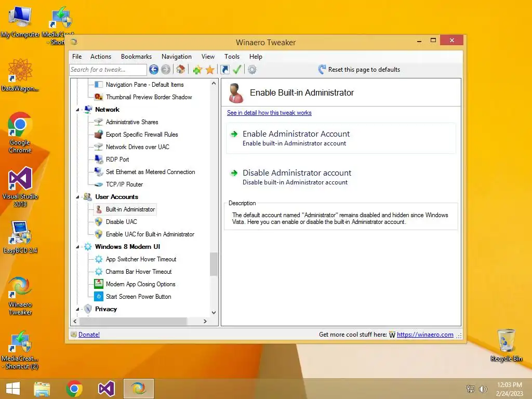Click the Export Specific Firewall Rules icon
This screenshot has width=532, height=399.
tap(98, 135)
